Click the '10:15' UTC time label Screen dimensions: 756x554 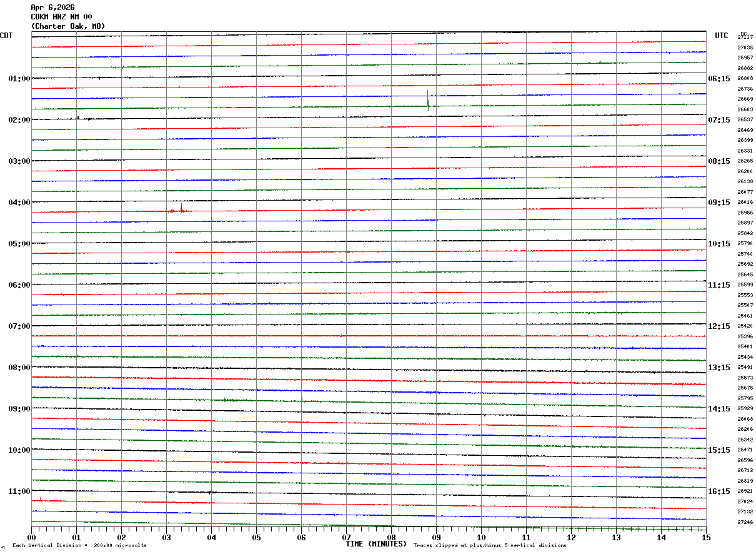click(x=719, y=244)
